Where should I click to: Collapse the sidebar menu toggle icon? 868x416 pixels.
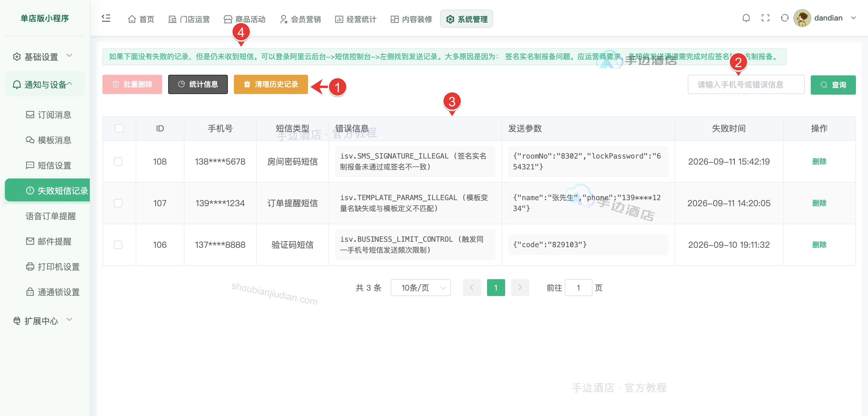pyautogui.click(x=106, y=18)
